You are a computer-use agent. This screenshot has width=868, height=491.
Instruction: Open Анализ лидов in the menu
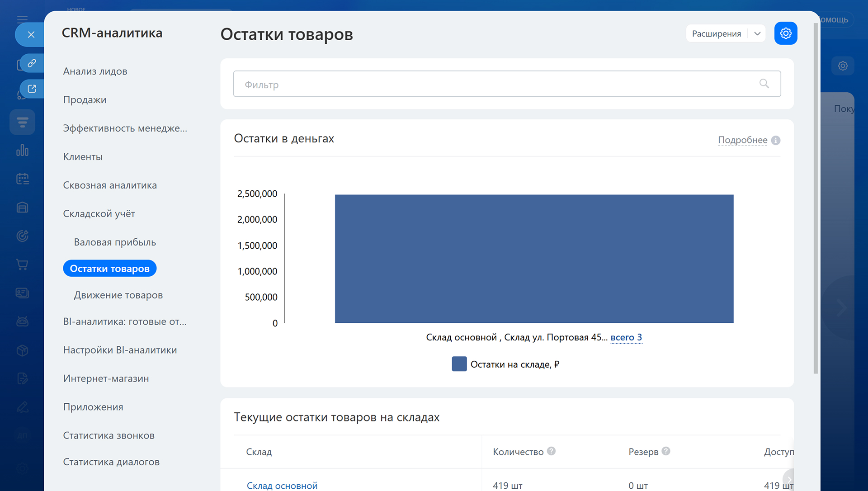coord(95,71)
